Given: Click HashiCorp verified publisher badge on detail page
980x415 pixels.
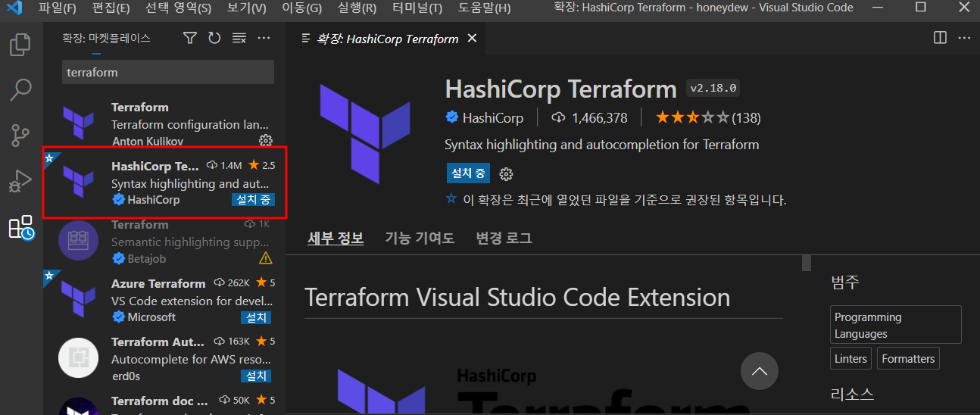Looking at the screenshot, I should pyautogui.click(x=451, y=117).
